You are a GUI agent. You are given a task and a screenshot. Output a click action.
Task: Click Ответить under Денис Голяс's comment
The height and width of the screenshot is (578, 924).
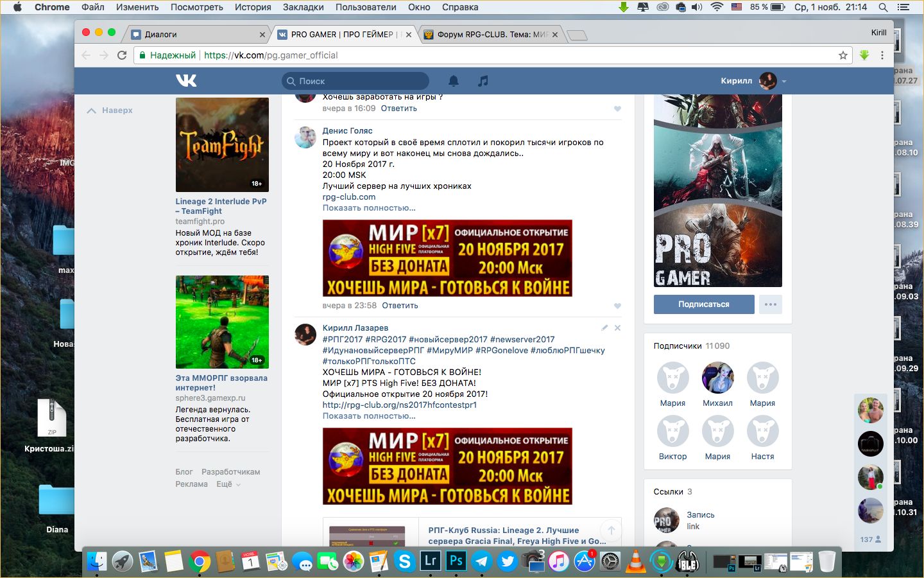400,306
